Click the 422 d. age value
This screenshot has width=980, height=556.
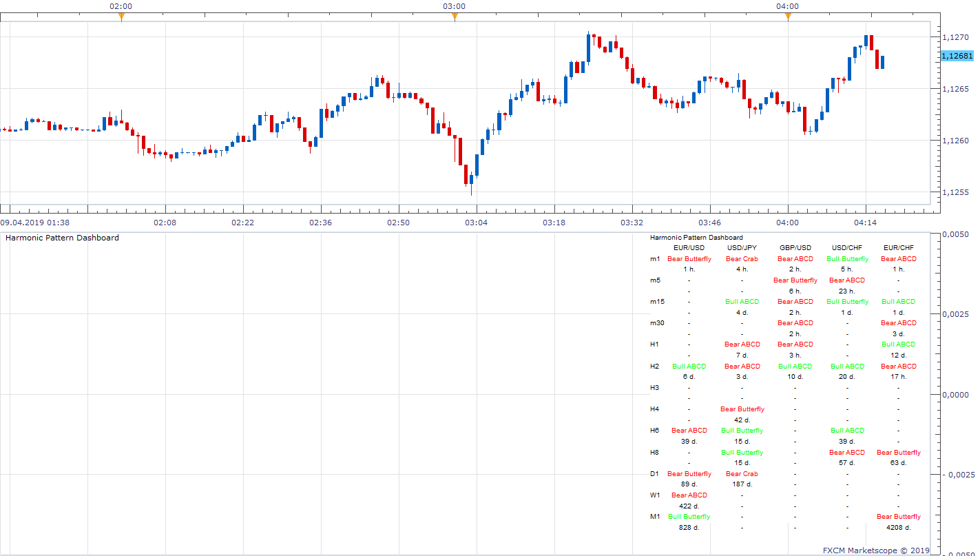(x=689, y=506)
